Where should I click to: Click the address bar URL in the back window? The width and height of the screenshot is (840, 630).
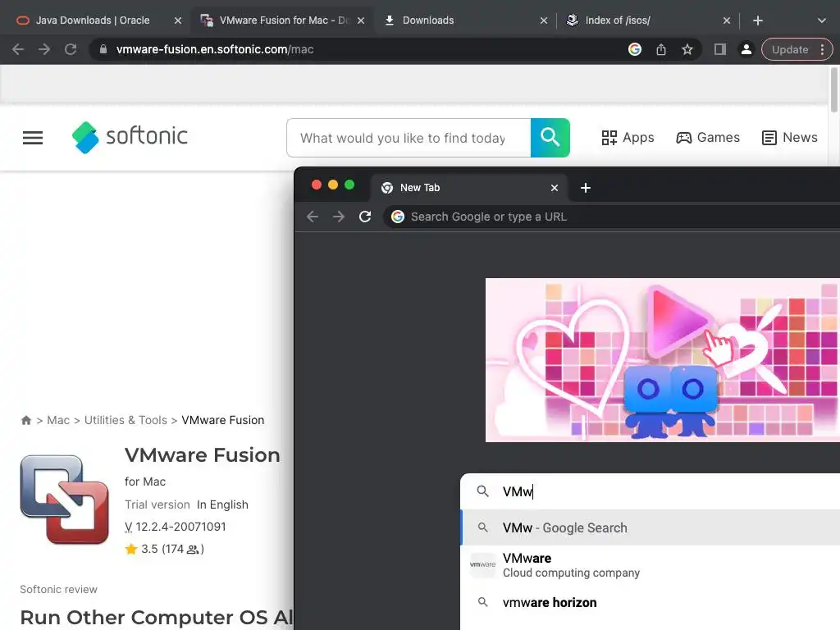215,49
